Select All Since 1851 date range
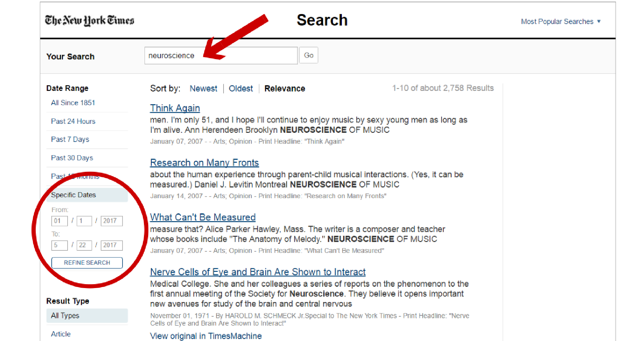The image size is (644, 341). coord(73,103)
